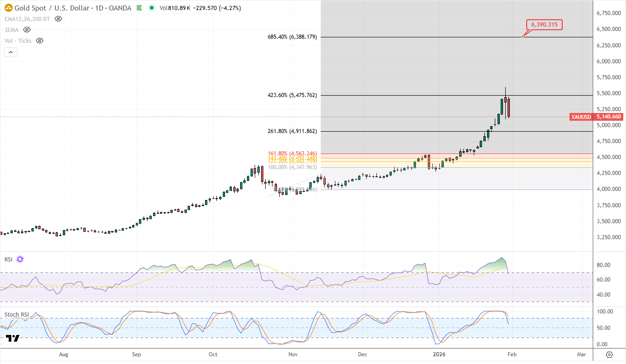Click the gold bar symbol logo
This screenshot has width=626, height=364.
[8, 8]
